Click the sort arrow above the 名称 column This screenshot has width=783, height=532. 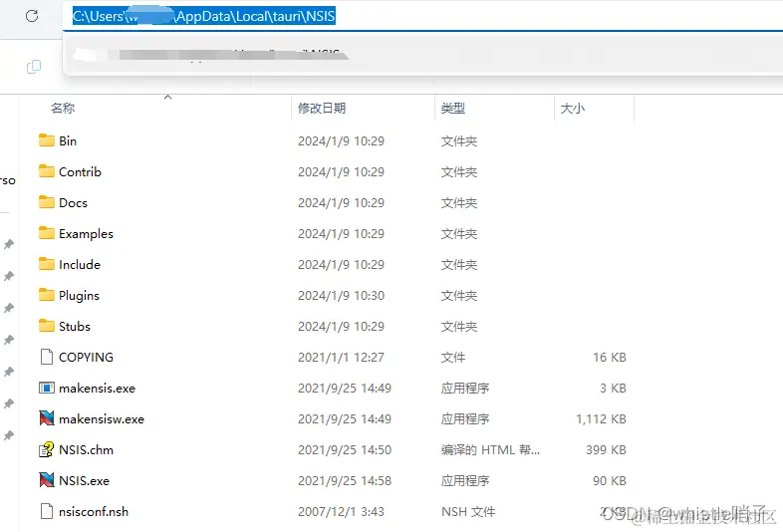click(167, 97)
